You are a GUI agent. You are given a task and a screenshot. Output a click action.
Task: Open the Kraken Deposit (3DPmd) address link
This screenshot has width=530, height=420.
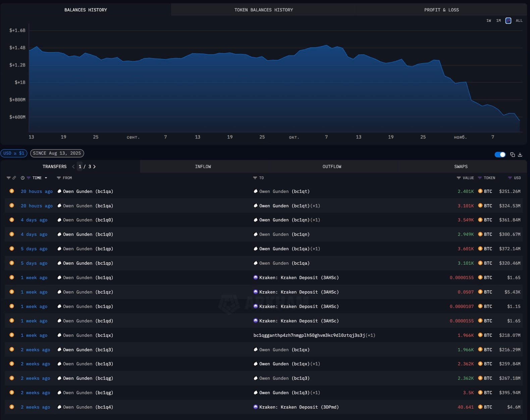299,407
